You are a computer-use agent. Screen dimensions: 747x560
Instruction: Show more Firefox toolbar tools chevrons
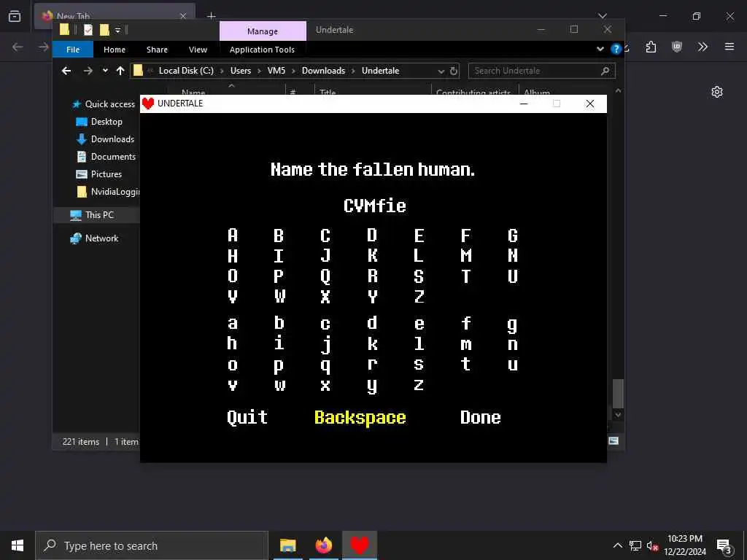[703, 47]
